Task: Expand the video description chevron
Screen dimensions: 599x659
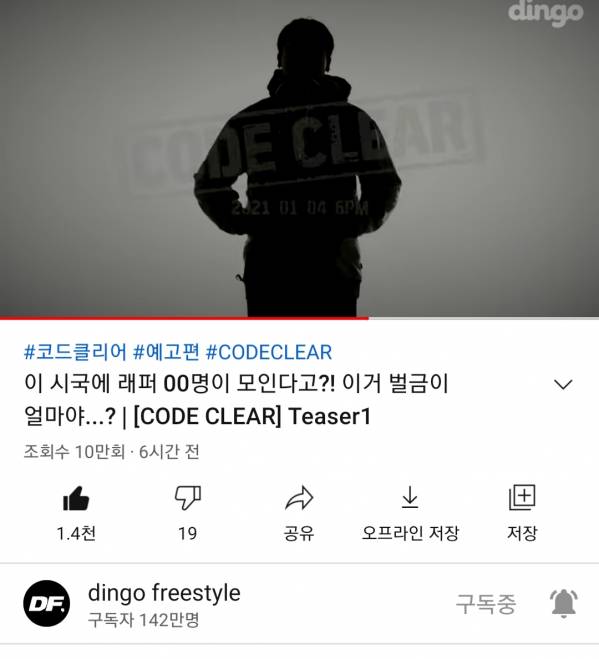Action: coord(563,384)
